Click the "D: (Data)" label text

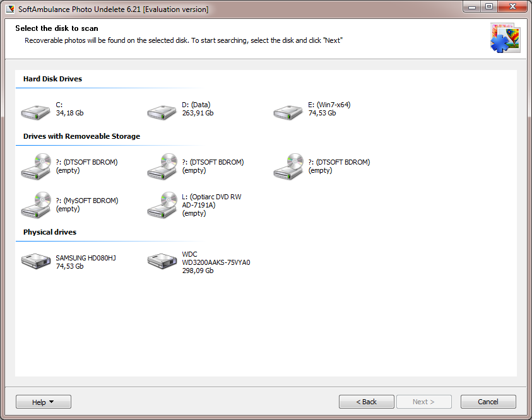click(x=196, y=105)
